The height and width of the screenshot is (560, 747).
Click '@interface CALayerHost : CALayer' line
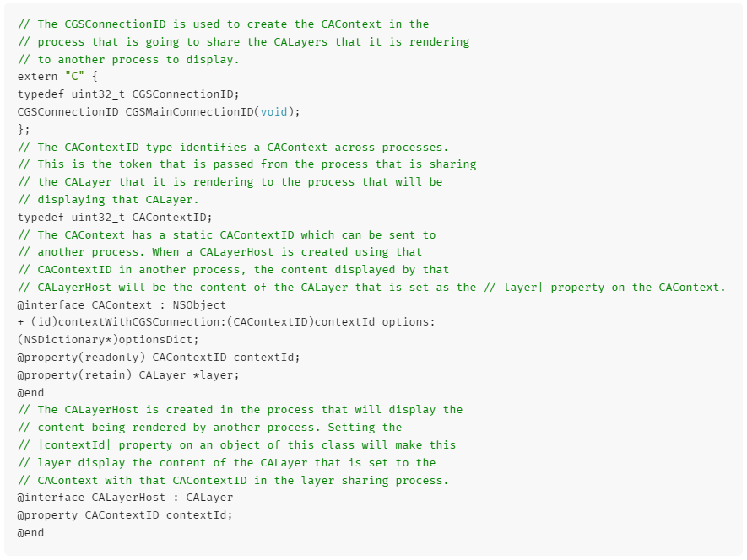[125, 497]
